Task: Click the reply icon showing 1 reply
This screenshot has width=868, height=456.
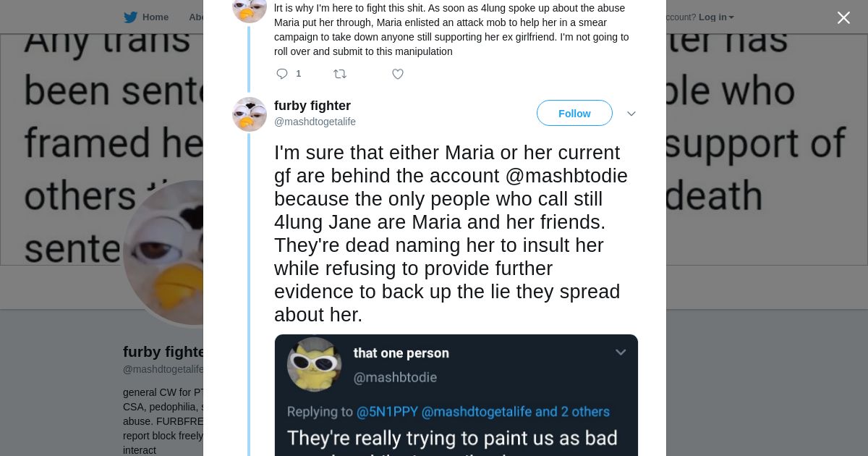Action: pos(282,74)
